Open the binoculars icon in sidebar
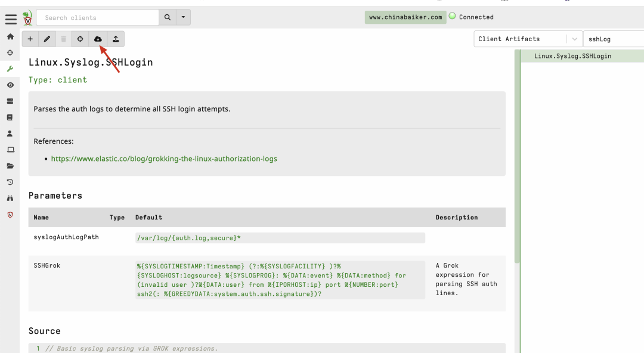644x353 pixels. (10, 198)
